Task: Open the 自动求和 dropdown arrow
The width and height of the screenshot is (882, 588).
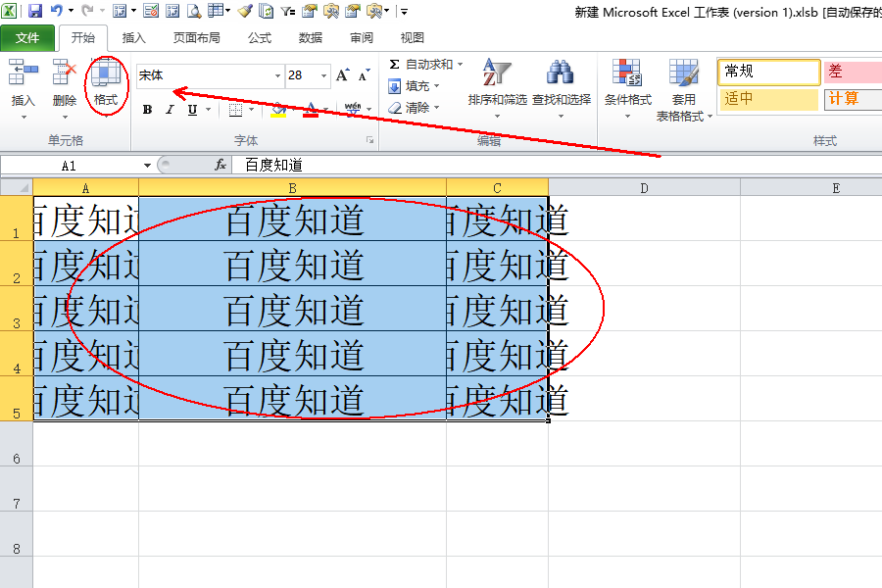Action: click(x=461, y=64)
